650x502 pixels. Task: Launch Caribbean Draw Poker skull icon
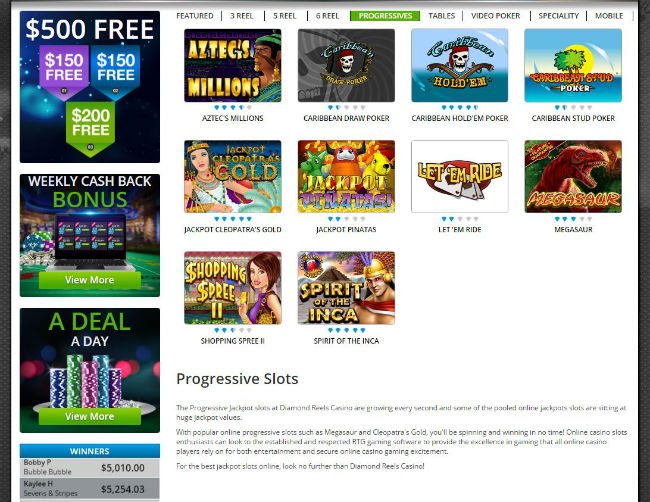coord(346,65)
